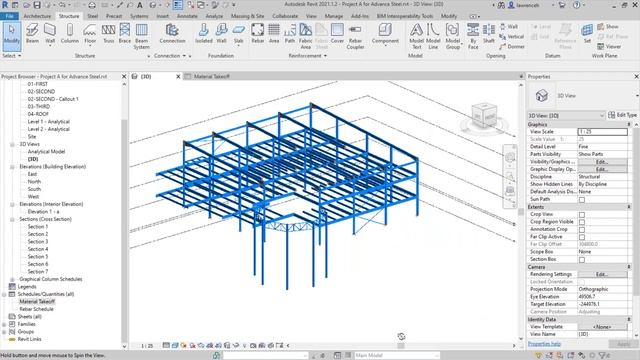Select the Beam tool
640x360 pixels.
coord(32,33)
